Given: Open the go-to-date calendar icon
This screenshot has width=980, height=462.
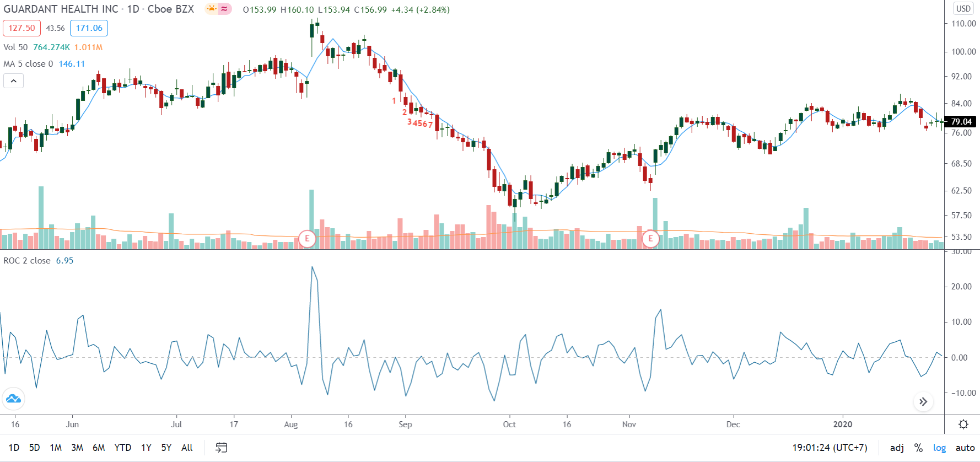Looking at the screenshot, I should coord(221,448).
